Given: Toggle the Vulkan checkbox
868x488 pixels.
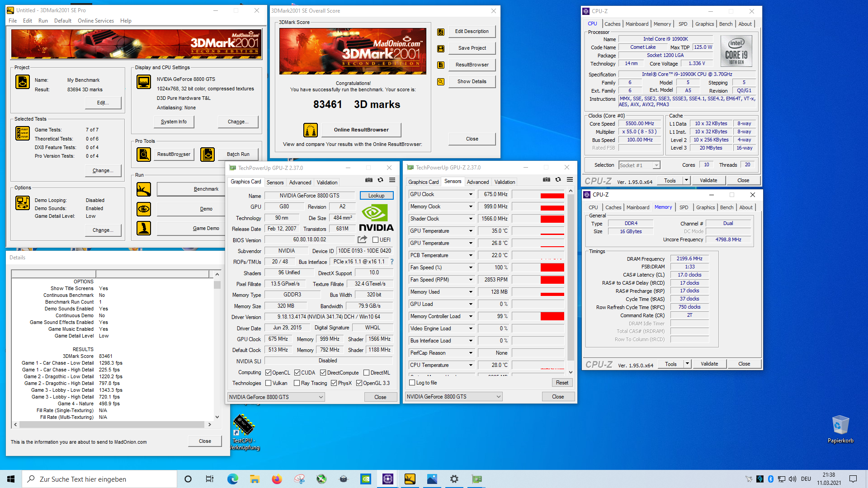Looking at the screenshot, I should [x=269, y=383].
